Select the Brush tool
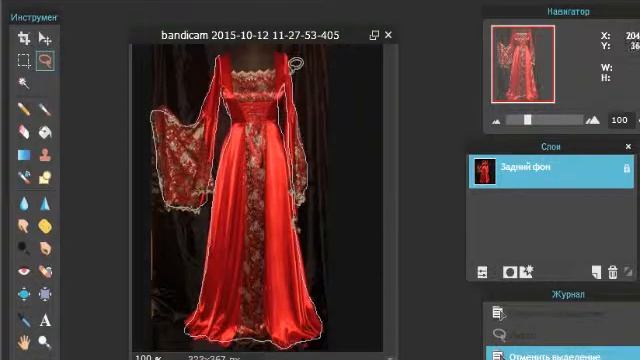640x360 pixels. point(45,109)
